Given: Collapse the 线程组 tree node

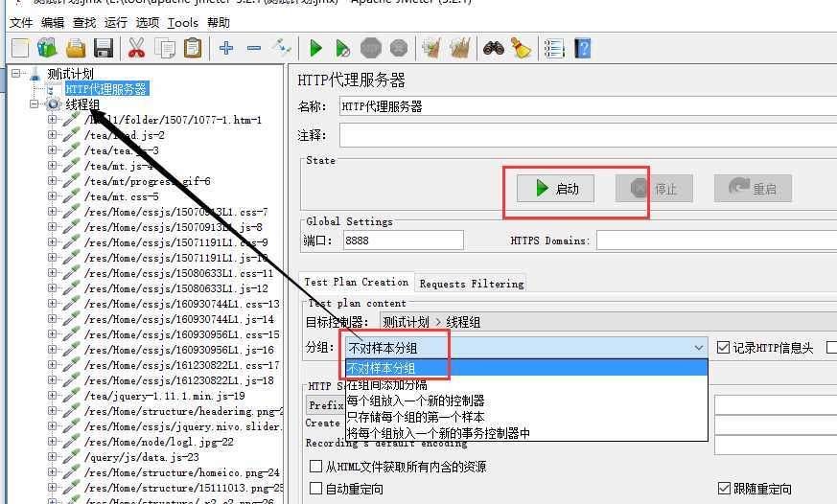Looking at the screenshot, I should click(35, 104).
